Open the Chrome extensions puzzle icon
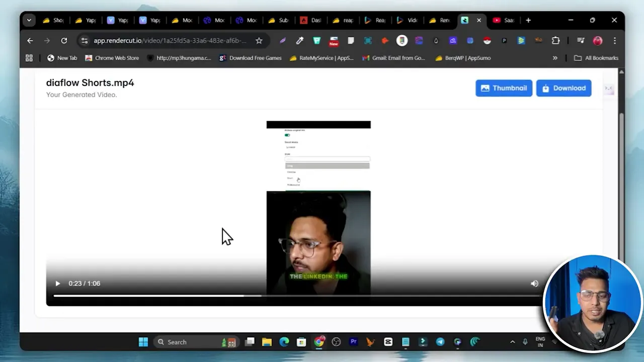The width and height of the screenshot is (644, 362). pos(555,41)
